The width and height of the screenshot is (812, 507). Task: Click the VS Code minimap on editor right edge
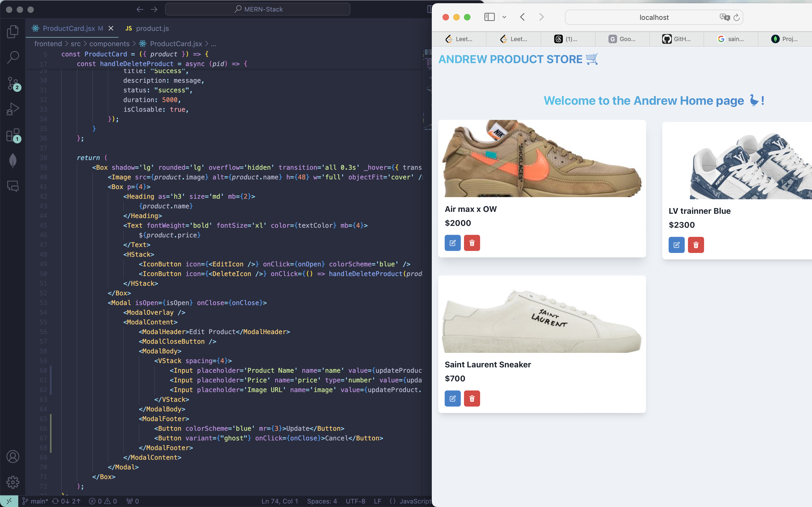tap(427, 90)
